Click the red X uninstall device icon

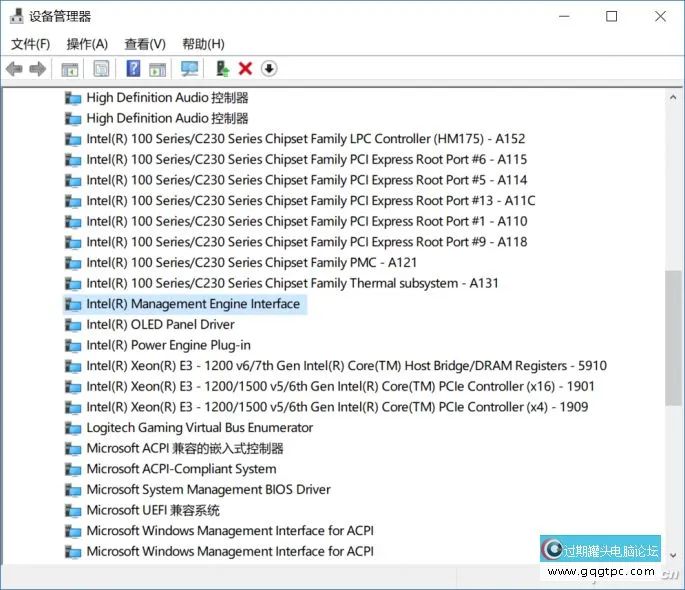[245, 69]
